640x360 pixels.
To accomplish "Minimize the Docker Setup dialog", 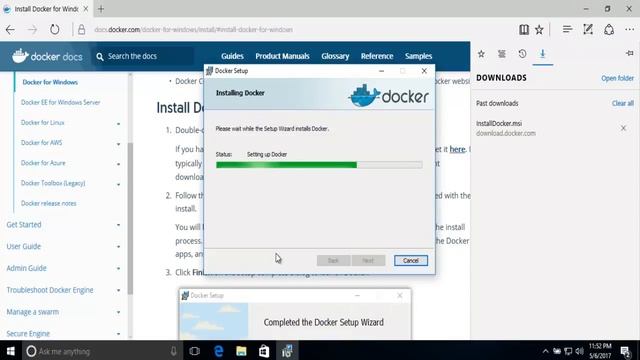I will pyautogui.click(x=381, y=71).
